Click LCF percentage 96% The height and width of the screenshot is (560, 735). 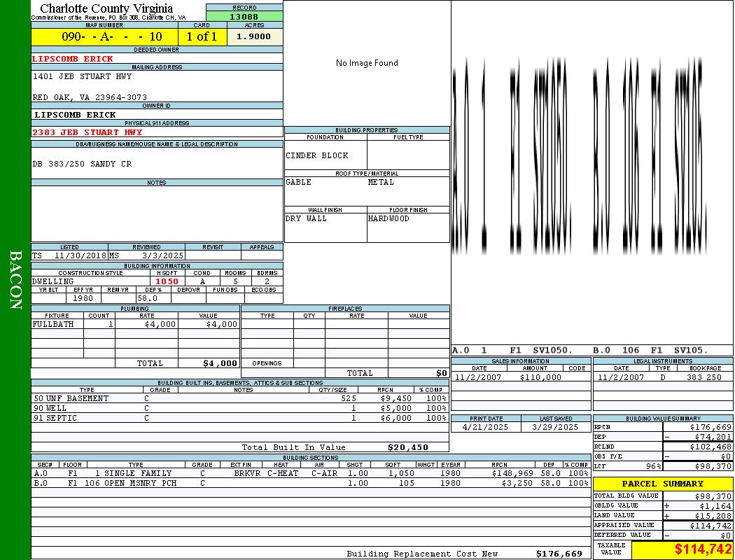pyautogui.click(x=653, y=467)
